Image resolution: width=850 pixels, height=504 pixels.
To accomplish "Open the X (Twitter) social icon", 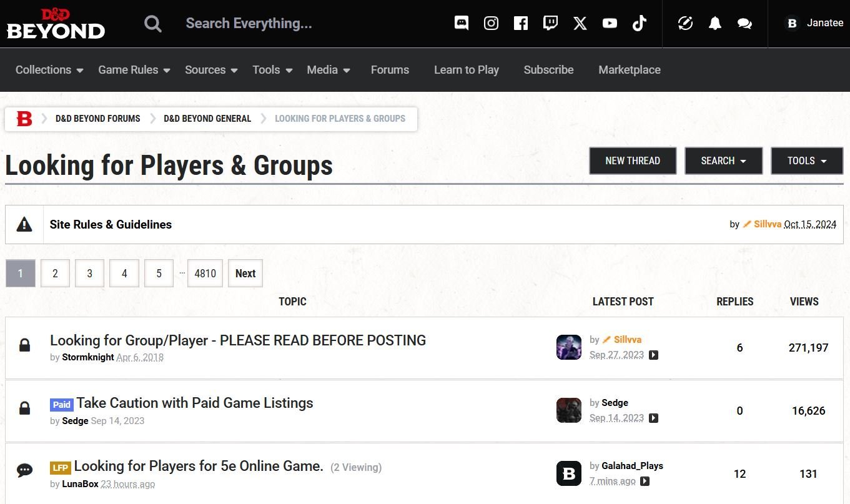I will click(x=580, y=24).
